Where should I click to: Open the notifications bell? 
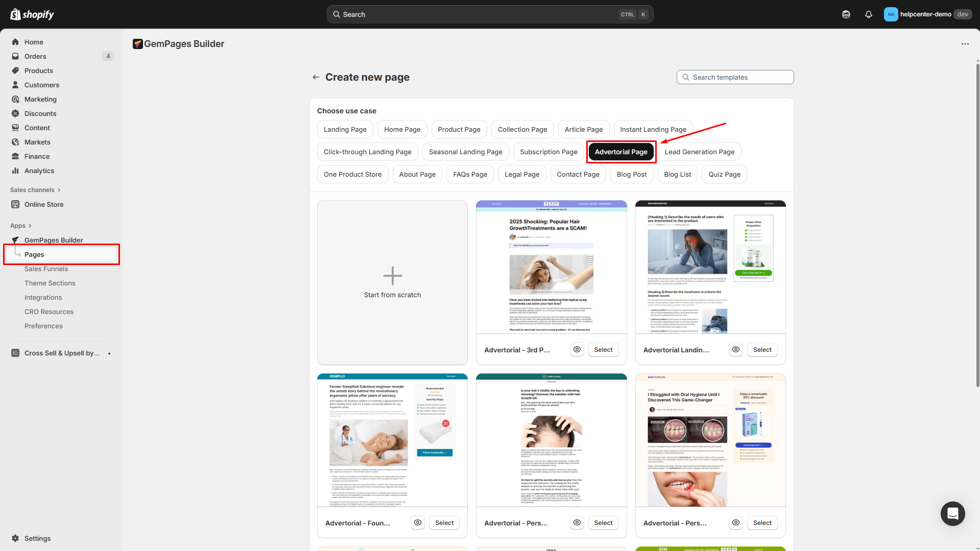869,14
